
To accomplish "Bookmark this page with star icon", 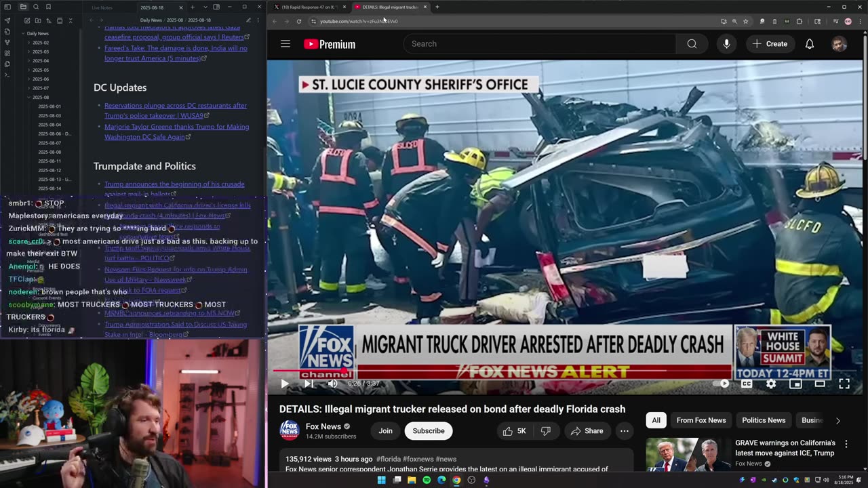I will point(745,21).
